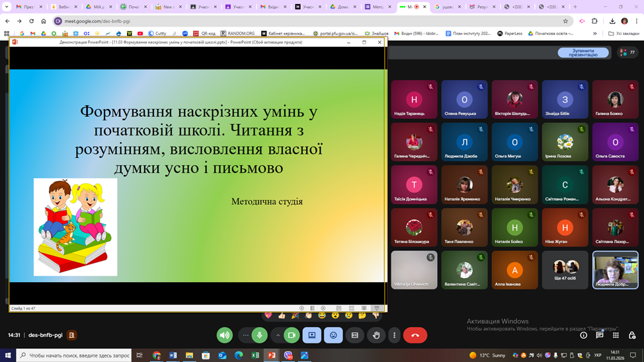The height and width of the screenshot is (362, 644).
Task: Open the activities panel icon
Action: click(x=616, y=336)
